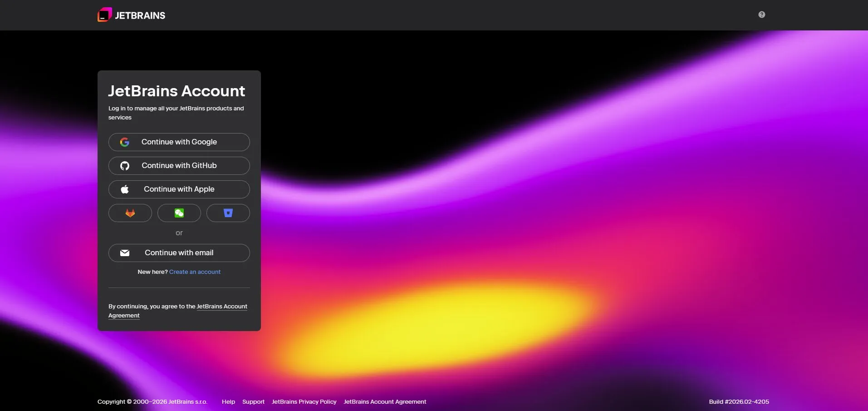Screen dimensions: 868x411
Task: Select the 'New here?' text
Action: coord(152,272)
